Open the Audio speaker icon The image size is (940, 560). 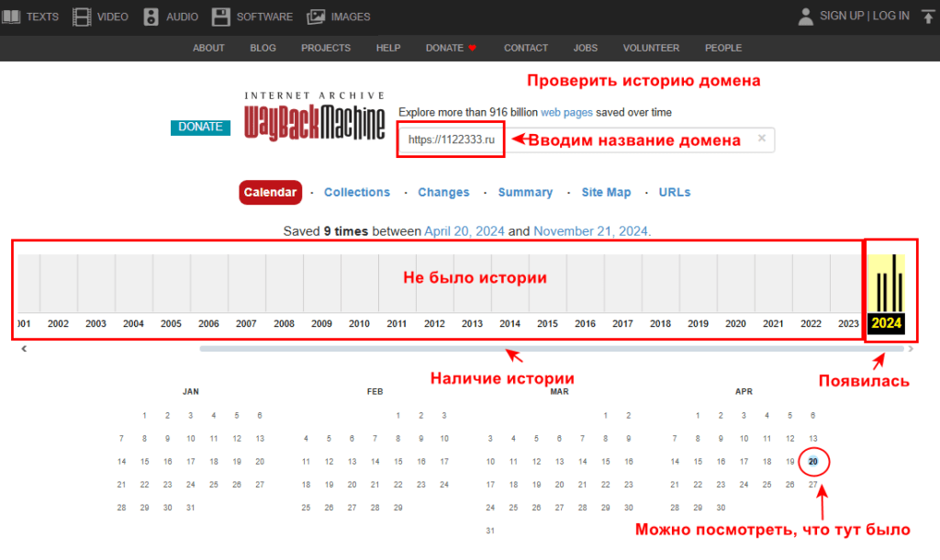click(151, 17)
